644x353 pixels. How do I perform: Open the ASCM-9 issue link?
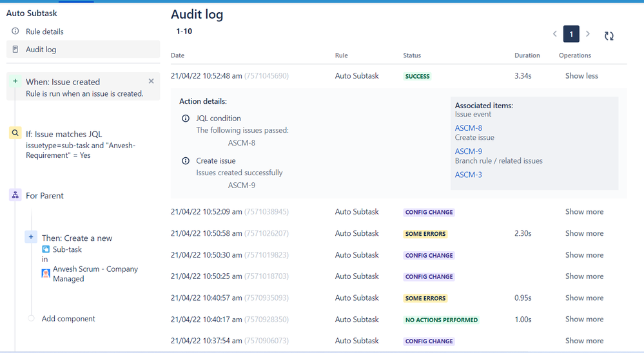468,151
